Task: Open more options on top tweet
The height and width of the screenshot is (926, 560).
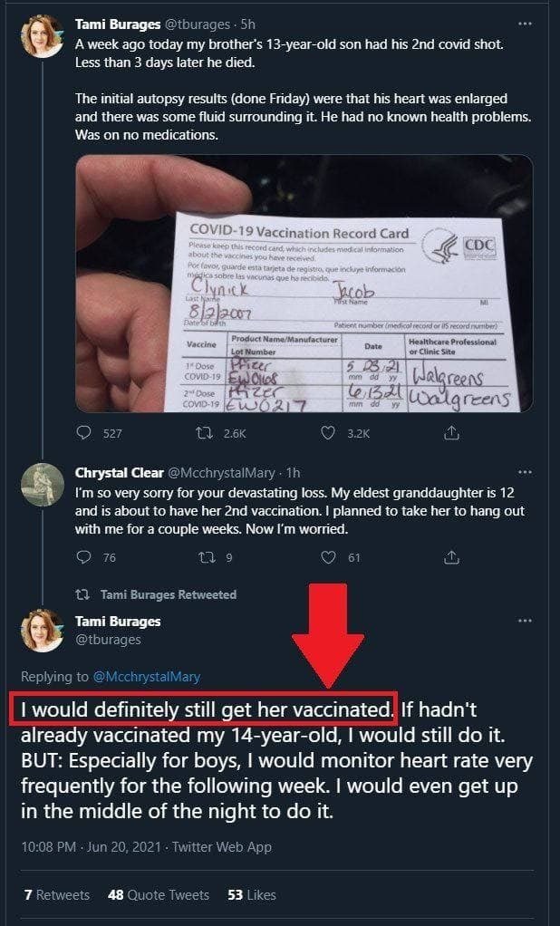Action: pos(525,23)
